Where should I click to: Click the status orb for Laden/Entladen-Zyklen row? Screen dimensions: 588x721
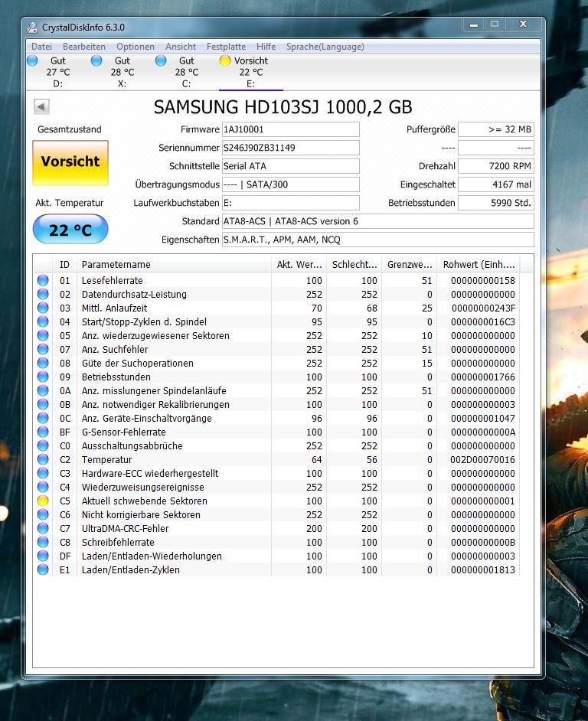click(x=43, y=569)
